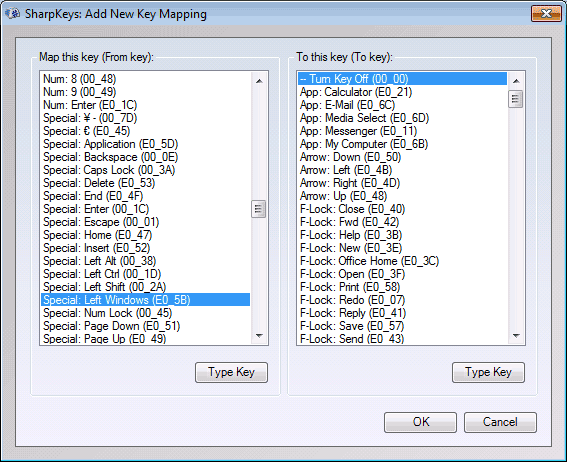Select Num: 9 (00_49) in From list
This screenshot has height=462, width=567.
[145, 92]
